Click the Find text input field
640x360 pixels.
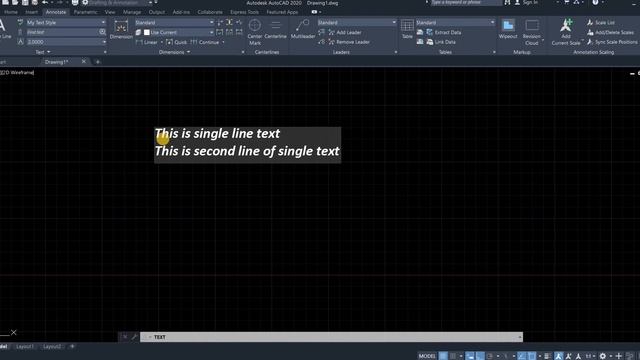pyautogui.click(x=62, y=32)
